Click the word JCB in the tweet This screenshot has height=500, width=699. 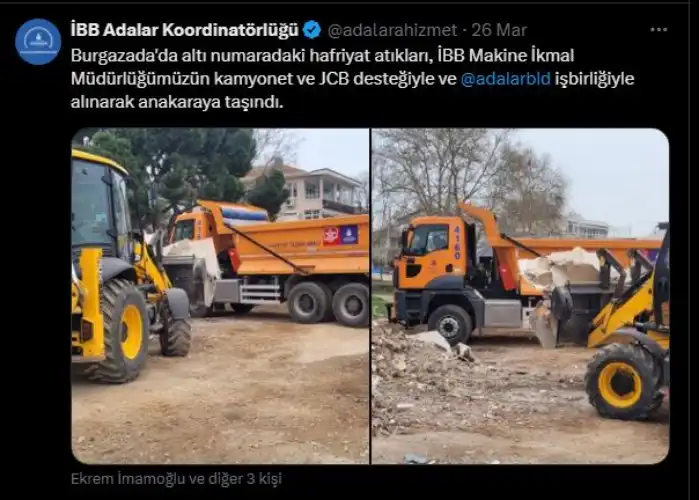(x=333, y=79)
